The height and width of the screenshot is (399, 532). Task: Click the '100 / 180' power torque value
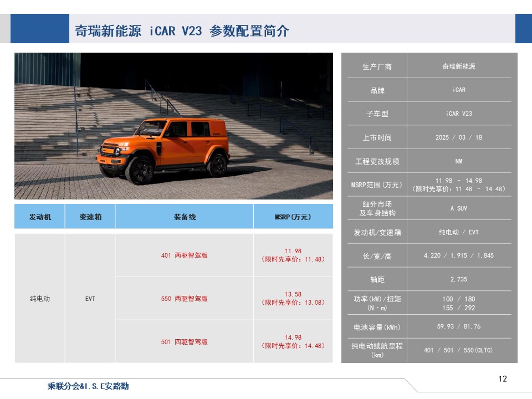pos(459,299)
